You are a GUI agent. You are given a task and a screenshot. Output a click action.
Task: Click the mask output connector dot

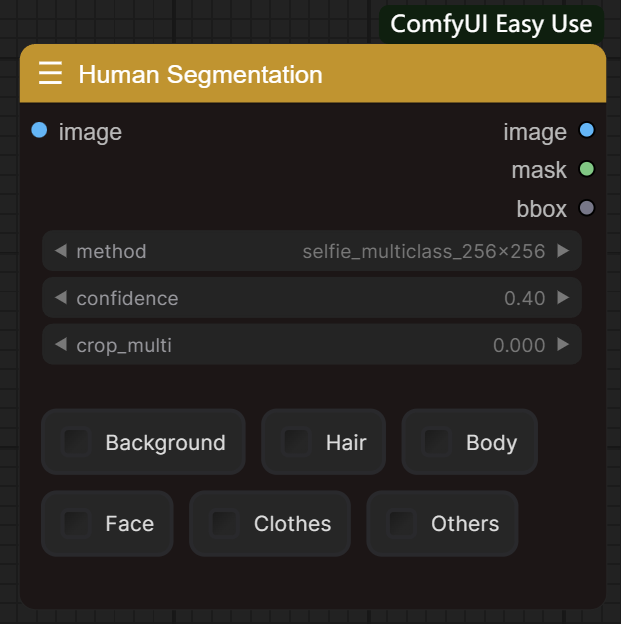pyautogui.click(x=587, y=169)
